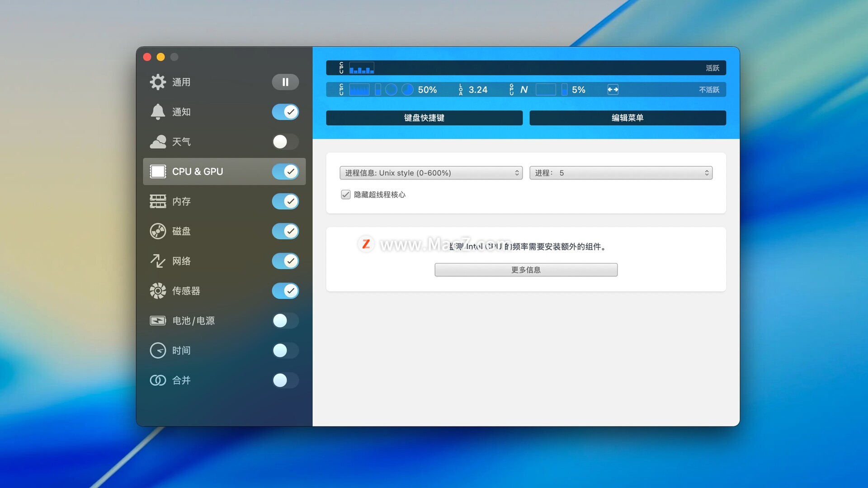Click the gear icon for 通用
The width and height of the screenshot is (868, 488).
point(158,82)
